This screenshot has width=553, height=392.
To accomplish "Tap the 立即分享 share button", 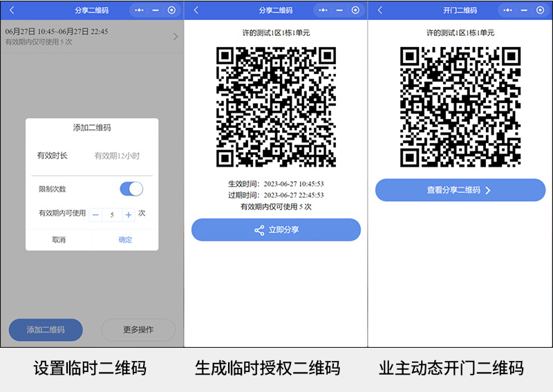I will 276,230.
